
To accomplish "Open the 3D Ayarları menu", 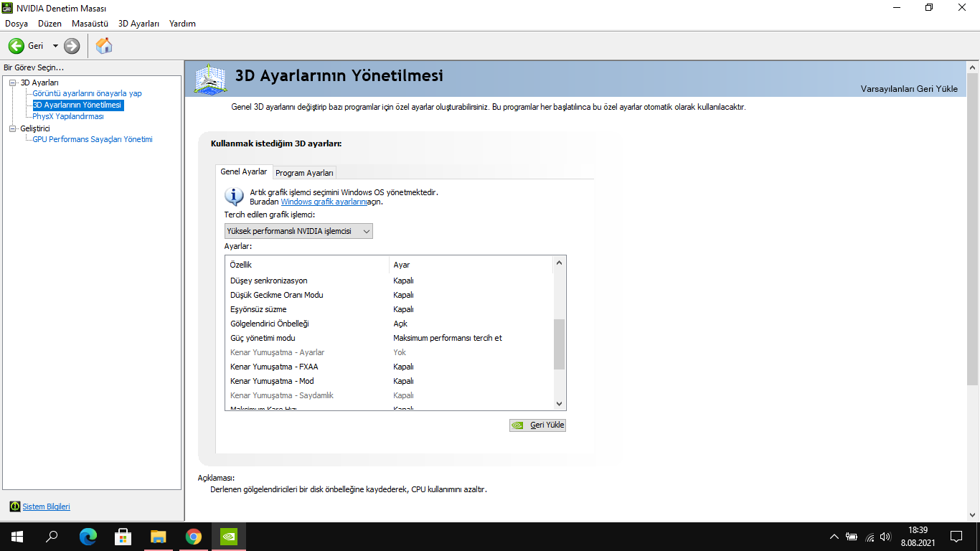I will coord(138,24).
